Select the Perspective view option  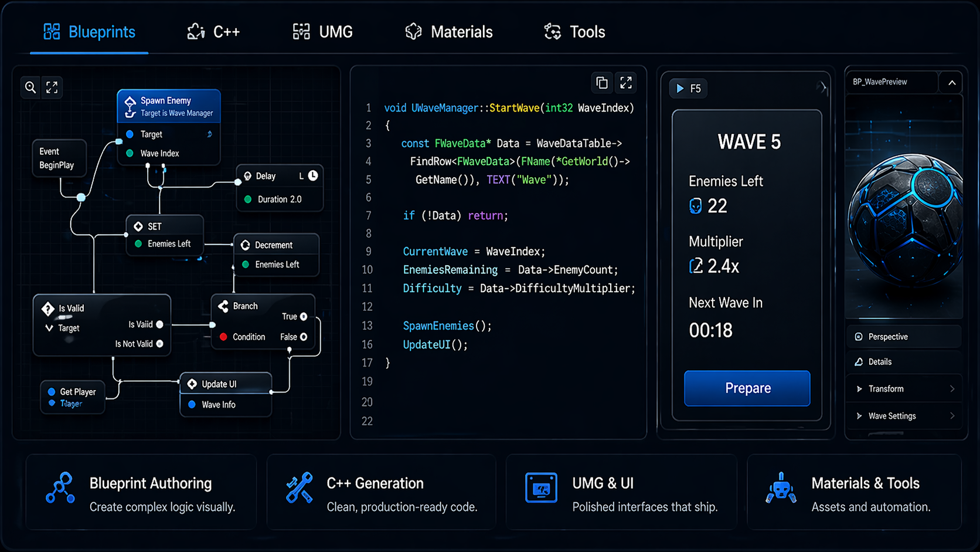(x=904, y=337)
